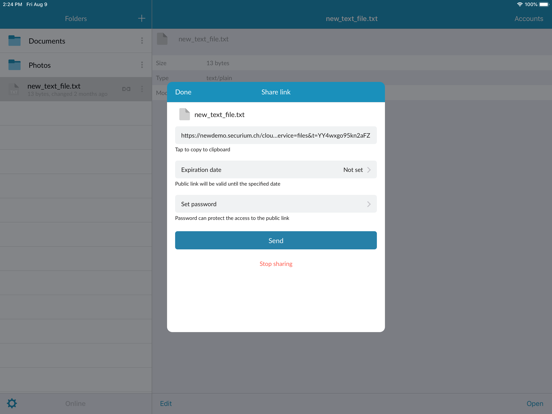
Task: Click the txt file icon in the sidebar row
Action: coord(14,89)
